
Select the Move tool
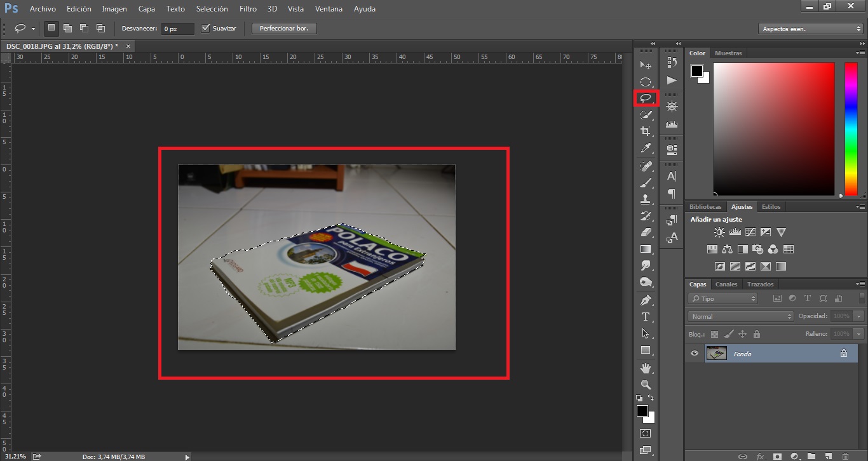646,65
